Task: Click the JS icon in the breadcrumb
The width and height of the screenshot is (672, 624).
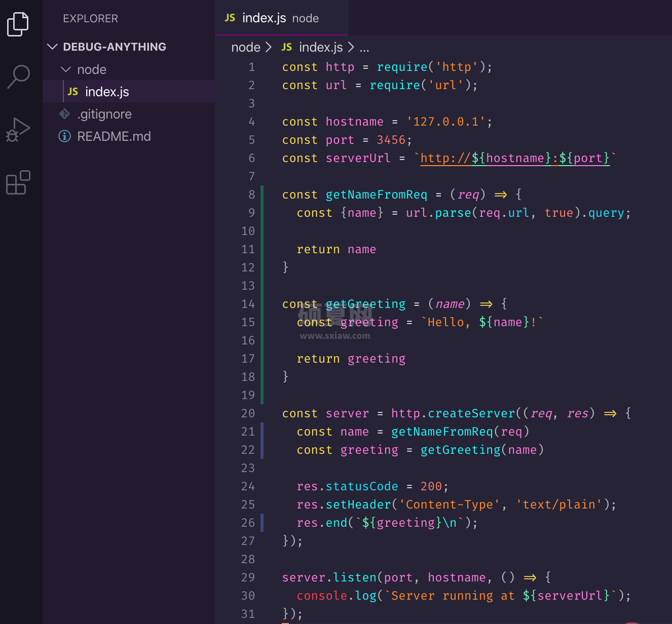Action: click(x=287, y=47)
